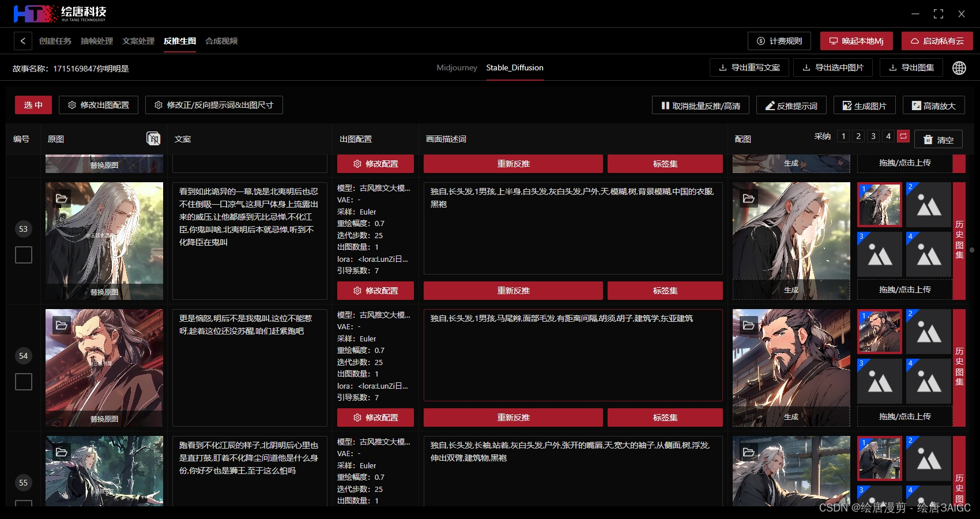Tick the checkbox for row 53
Screen dimensions: 980x519
point(24,255)
